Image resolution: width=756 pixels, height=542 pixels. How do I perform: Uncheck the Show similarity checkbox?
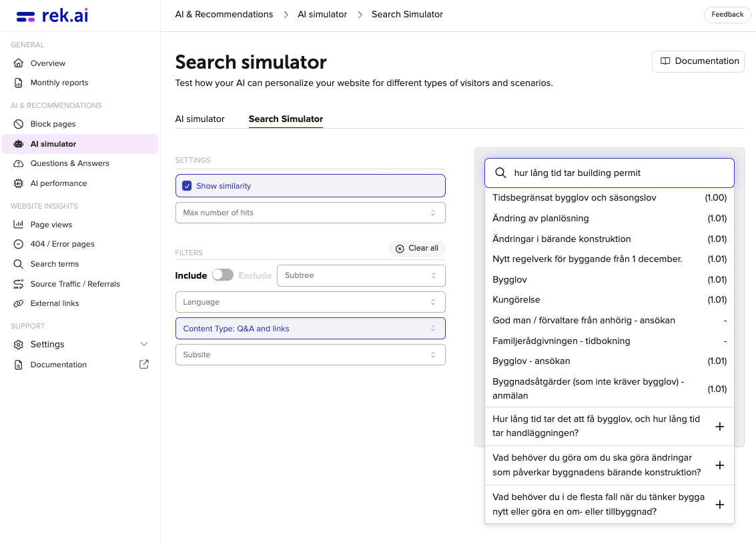coord(187,186)
